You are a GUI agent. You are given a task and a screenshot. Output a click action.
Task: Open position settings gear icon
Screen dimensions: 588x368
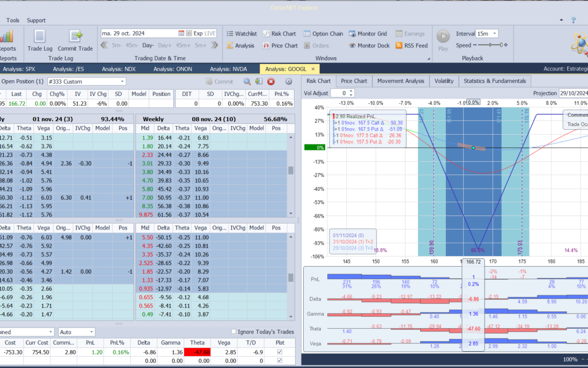click(289, 82)
